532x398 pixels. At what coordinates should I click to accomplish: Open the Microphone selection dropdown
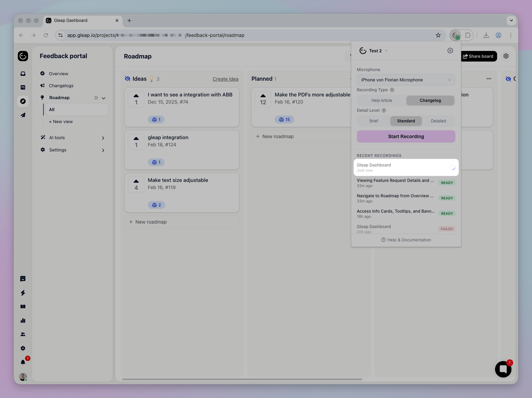click(x=406, y=80)
